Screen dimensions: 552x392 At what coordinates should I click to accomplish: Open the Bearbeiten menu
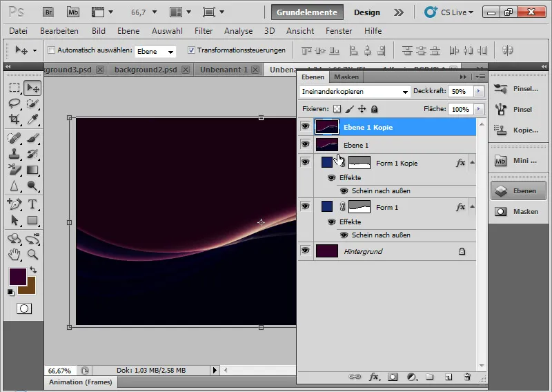coord(59,31)
